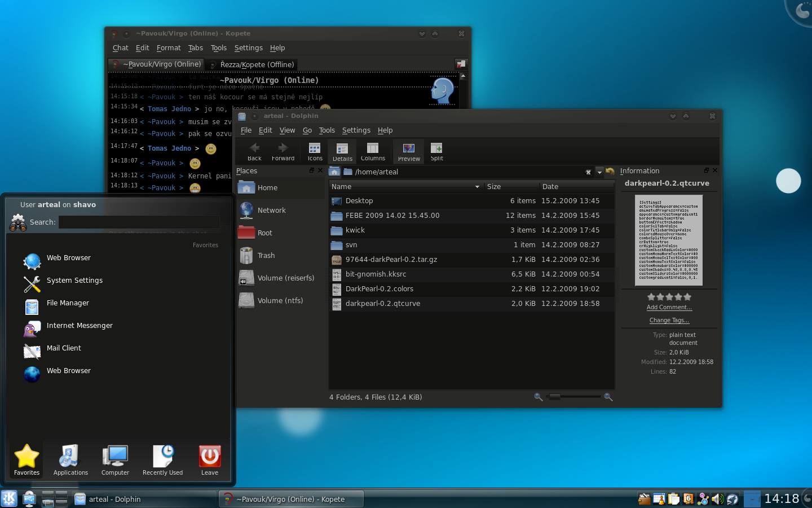Open Klipper clipboard tray icon
The width and height of the screenshot is (812, 508).
[x=673, y=499]
